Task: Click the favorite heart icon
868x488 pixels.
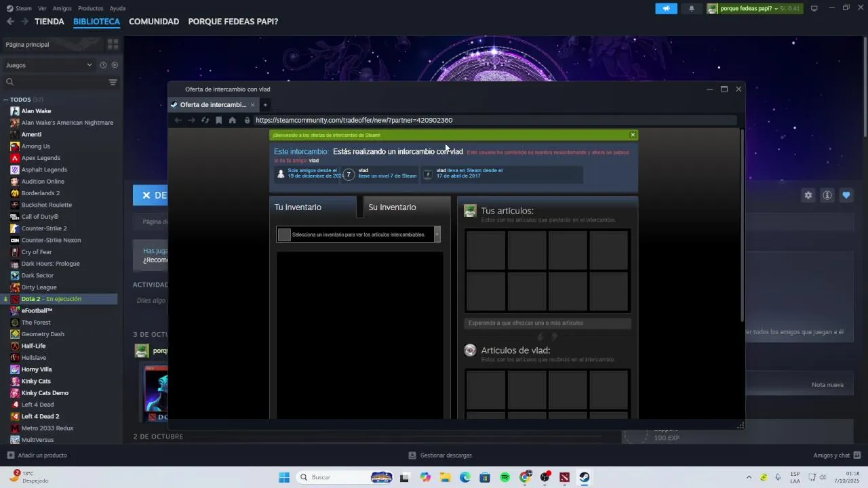Action: point(846,195)
